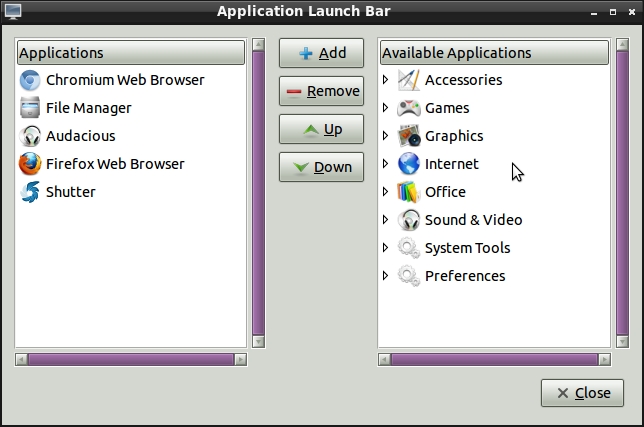Screen dimensions: 644x427
Task: Expand the Accessories category
Action: coord(386,80)
